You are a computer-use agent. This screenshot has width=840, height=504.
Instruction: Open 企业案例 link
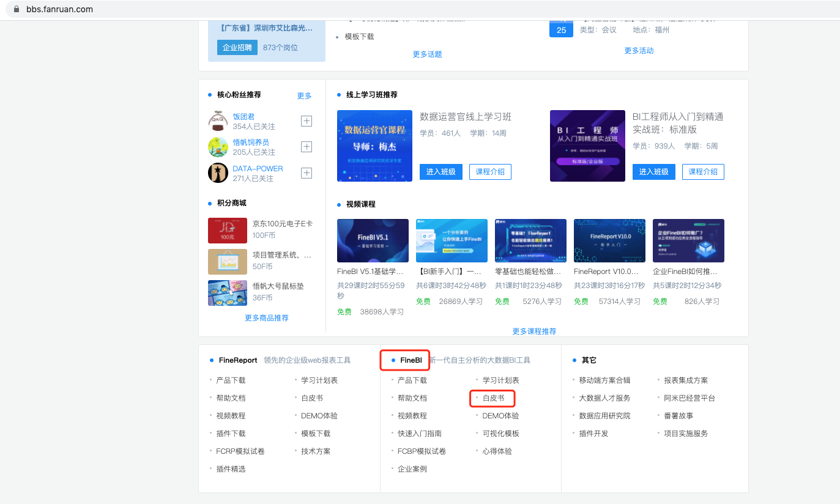[412, 469]
